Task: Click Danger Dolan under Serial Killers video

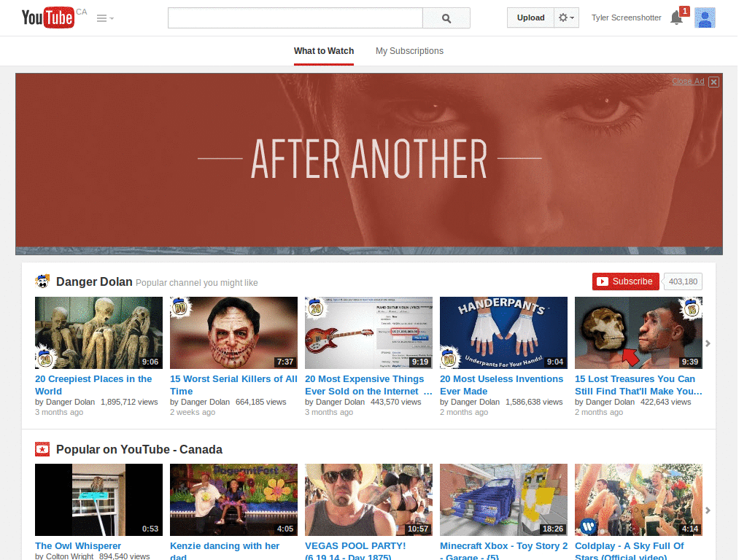Action: click(205, 402)
